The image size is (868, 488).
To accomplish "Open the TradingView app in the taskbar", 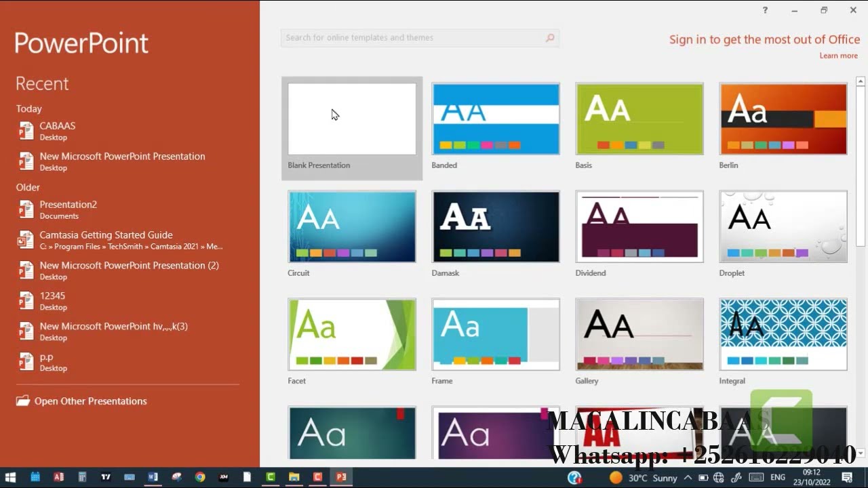I will pyautogui.click(x=106, y=477).
